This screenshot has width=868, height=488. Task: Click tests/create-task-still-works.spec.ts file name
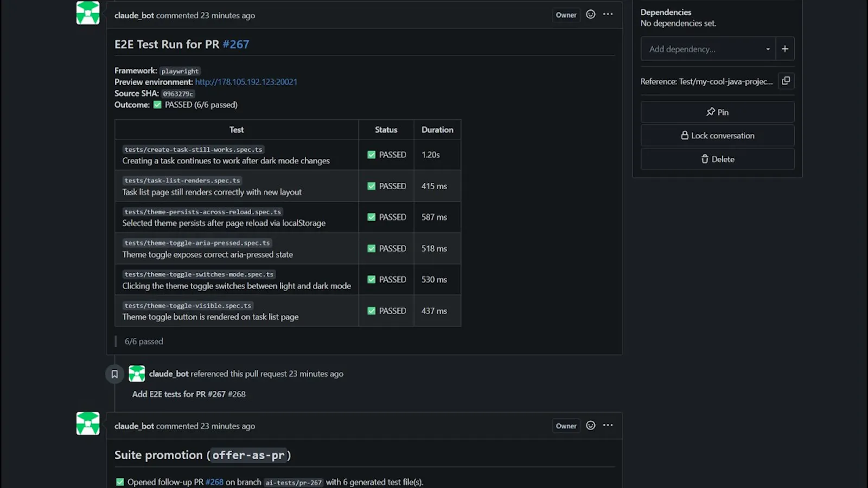(193, 150)
